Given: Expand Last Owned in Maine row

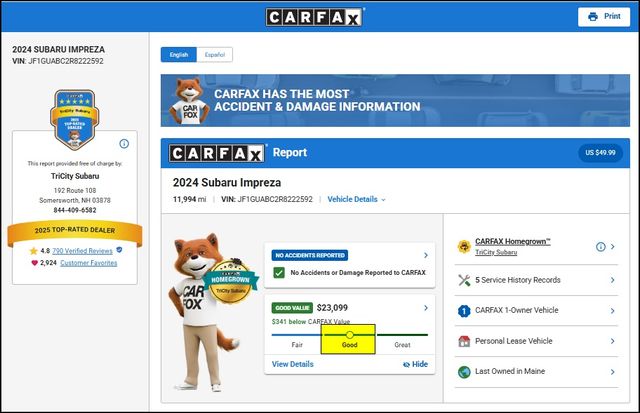Looking at the screenshot, I should [536, 372].
